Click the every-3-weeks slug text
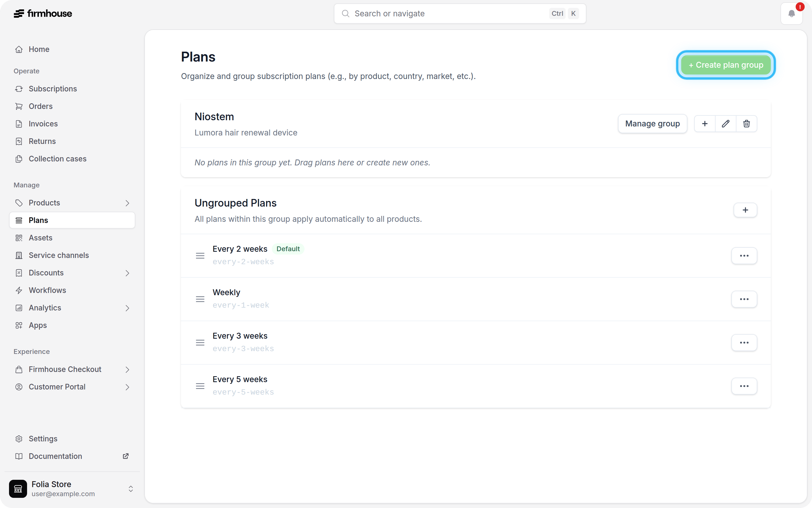The image size is (812, 508). (x=243, y=349)
